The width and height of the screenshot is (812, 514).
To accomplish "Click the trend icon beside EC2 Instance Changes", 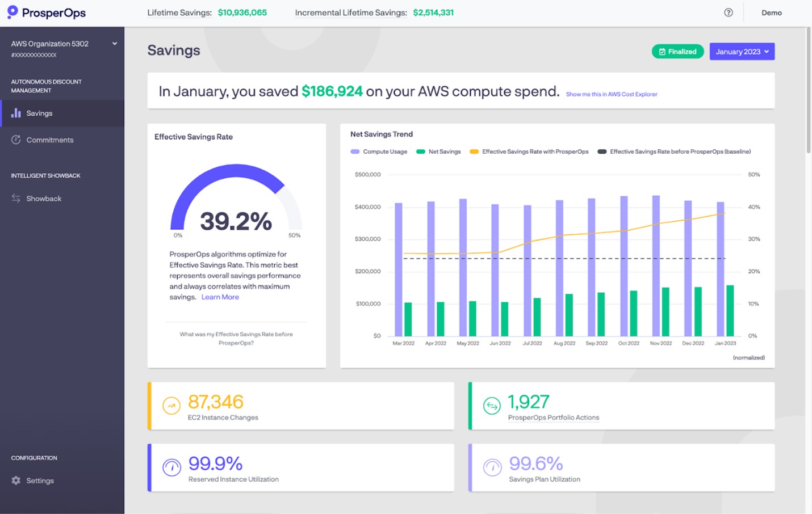I will tap(171, 406).
